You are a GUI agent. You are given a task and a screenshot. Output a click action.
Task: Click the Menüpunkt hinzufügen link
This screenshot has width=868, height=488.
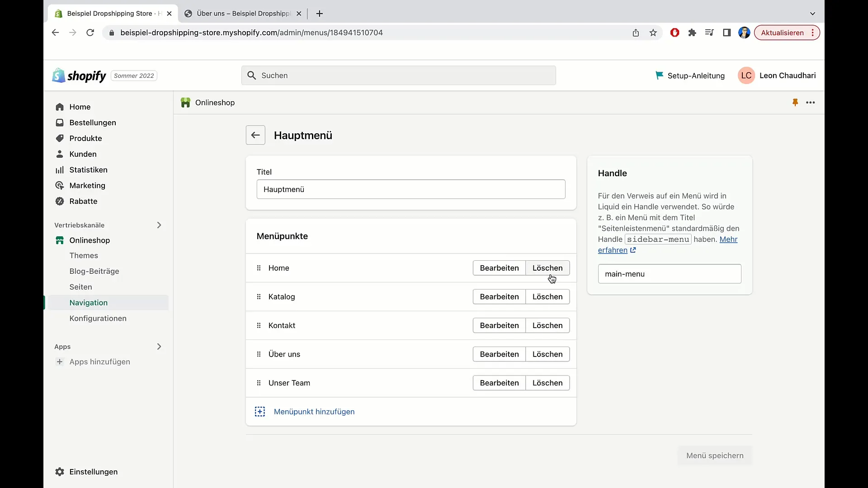[x=314, y=412]
